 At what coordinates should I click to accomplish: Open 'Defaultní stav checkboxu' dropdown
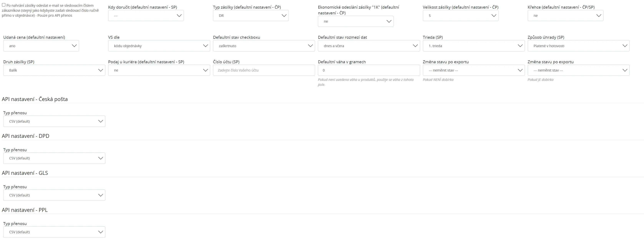click(264, 46)
